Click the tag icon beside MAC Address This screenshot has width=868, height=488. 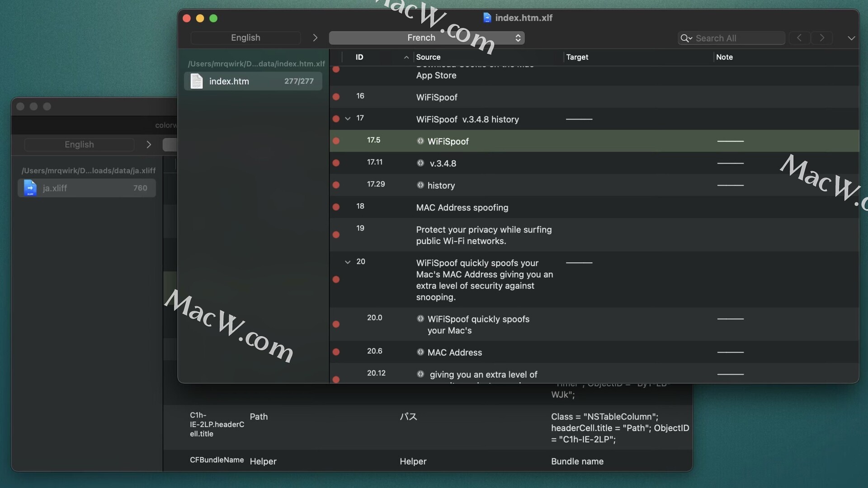pyautogui.click(x=420, y=352)
